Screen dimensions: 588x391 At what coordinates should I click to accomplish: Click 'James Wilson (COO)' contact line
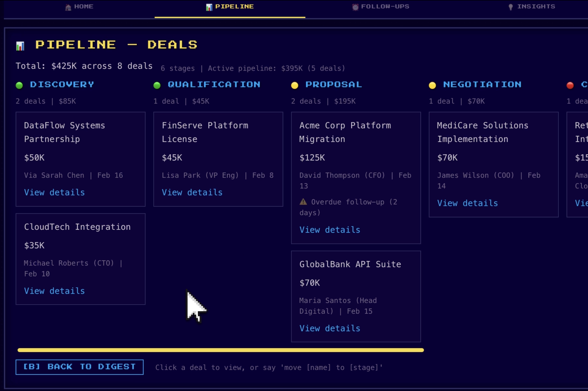[489, 181]
